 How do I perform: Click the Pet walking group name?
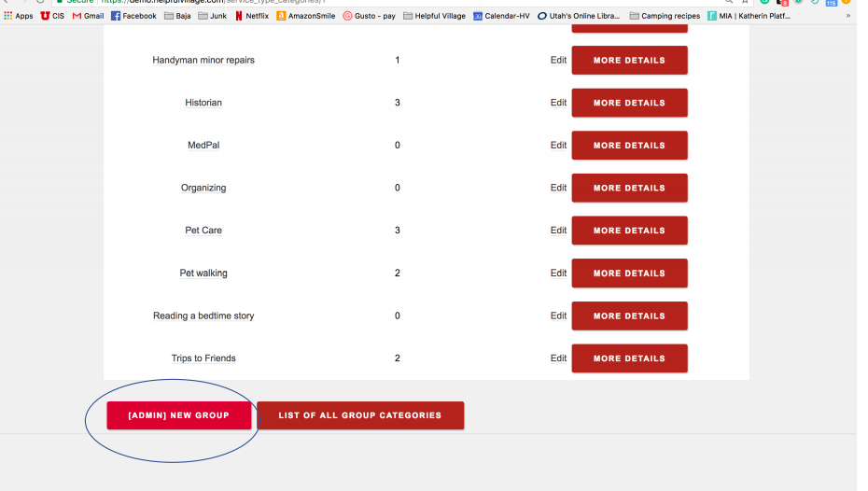click(203, 273)
